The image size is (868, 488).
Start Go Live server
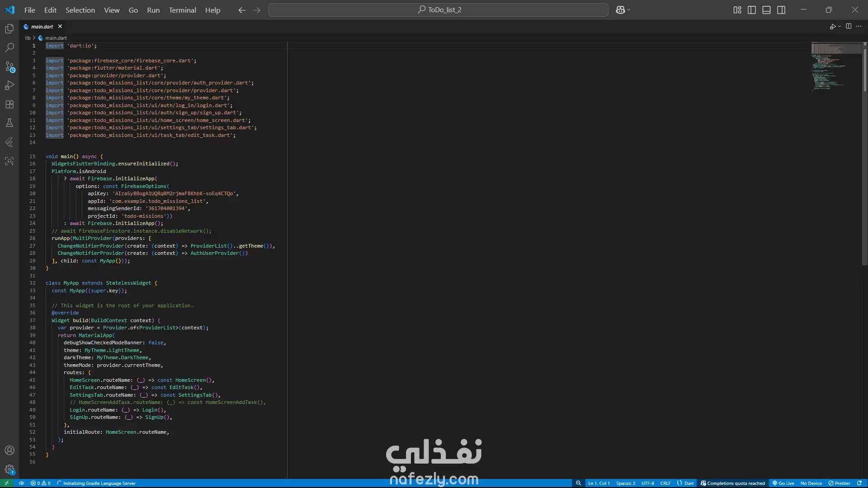[783, 483]
